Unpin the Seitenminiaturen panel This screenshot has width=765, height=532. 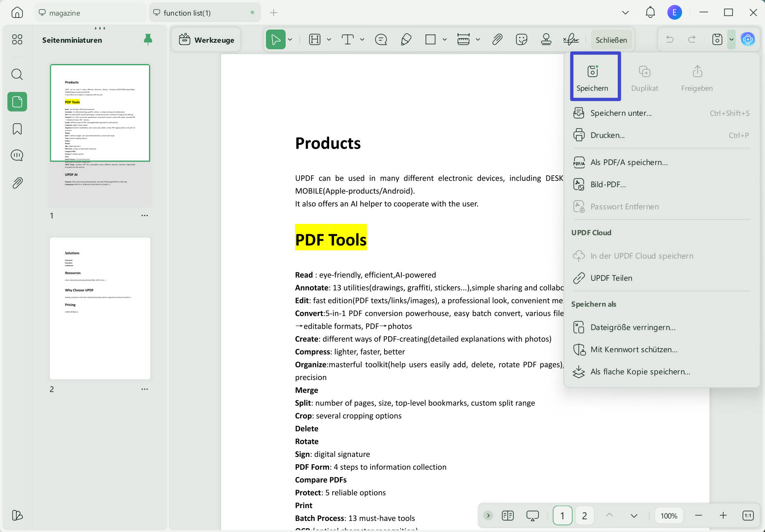148,39
